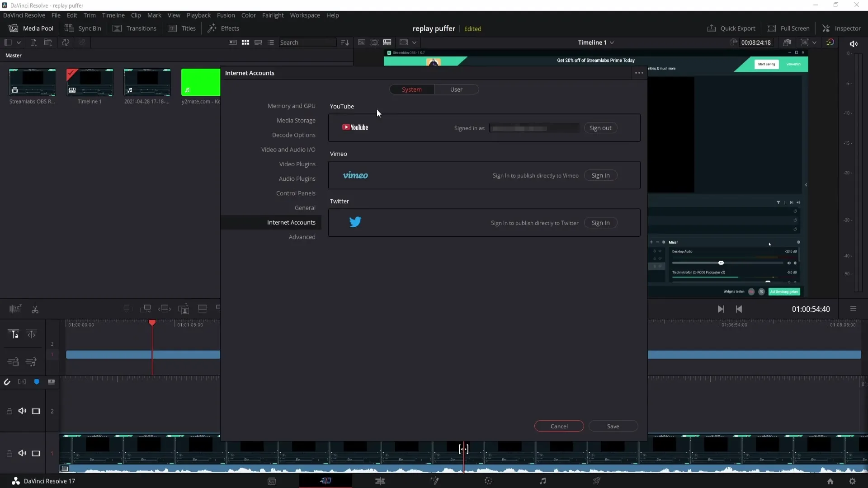Open the Fusion menu in menu bar
868x488 pixels.
coord(225,15)
